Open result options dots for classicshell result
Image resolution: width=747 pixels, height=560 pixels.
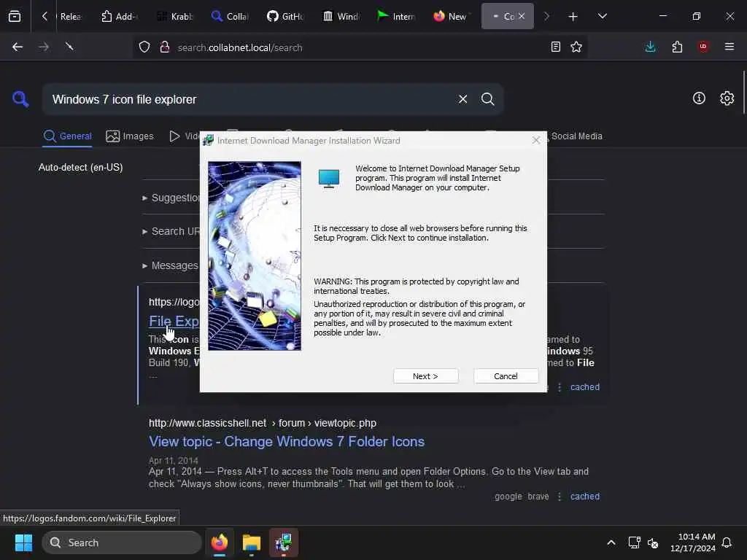coord(560,496)
